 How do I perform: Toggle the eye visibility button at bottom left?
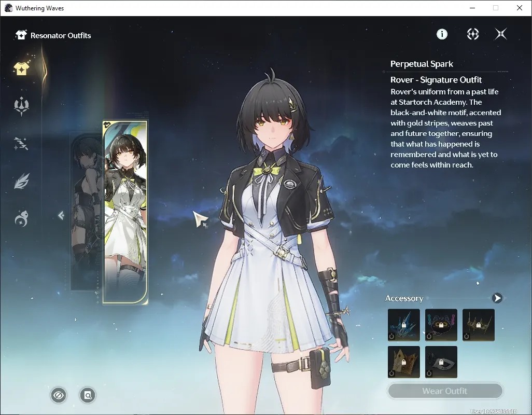point(59,395)
